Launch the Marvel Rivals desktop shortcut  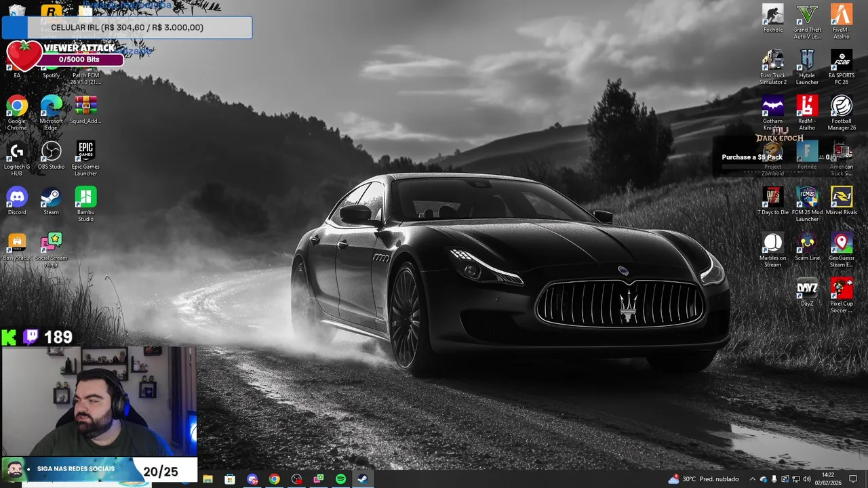842,201
